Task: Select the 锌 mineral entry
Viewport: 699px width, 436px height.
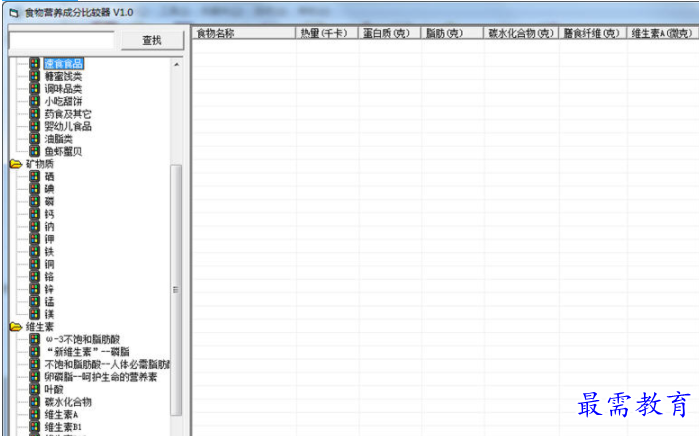Action: point(49,289)
